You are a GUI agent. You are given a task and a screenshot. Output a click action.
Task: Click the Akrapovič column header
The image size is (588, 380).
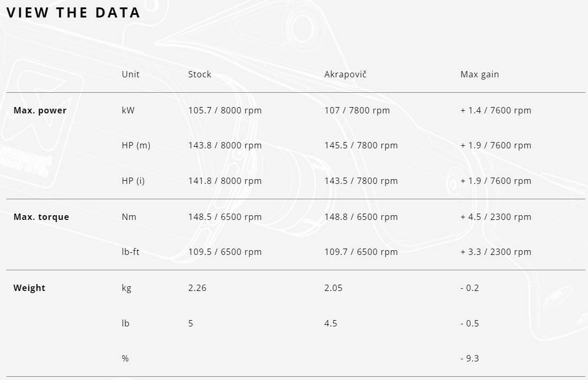345,74
